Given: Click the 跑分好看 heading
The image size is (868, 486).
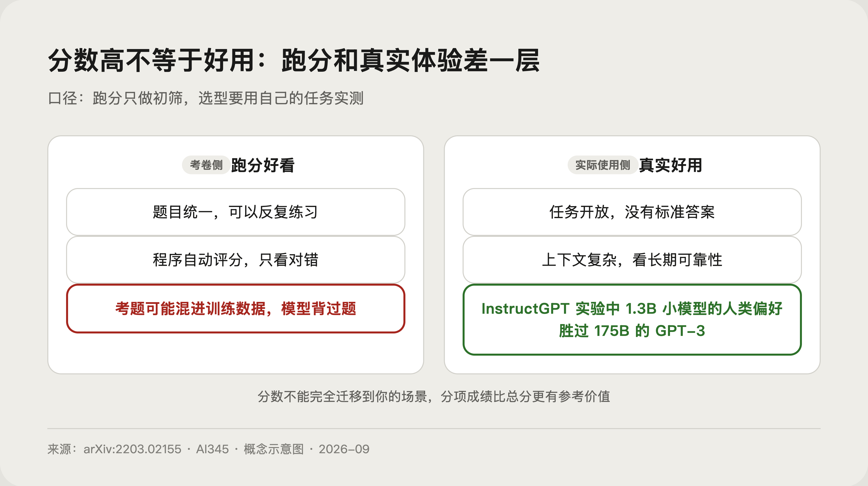Looking at the screenshot, I should pyautogui.click(x=263, y=165).
